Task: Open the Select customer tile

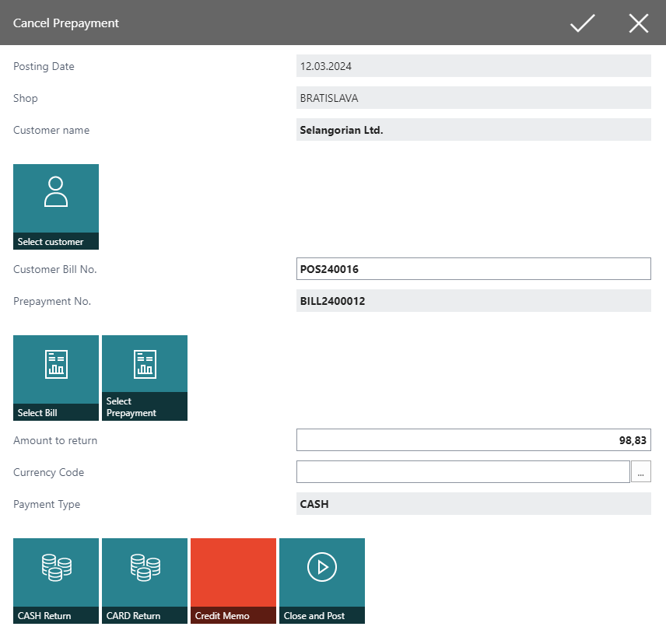Action: (56, 207)
